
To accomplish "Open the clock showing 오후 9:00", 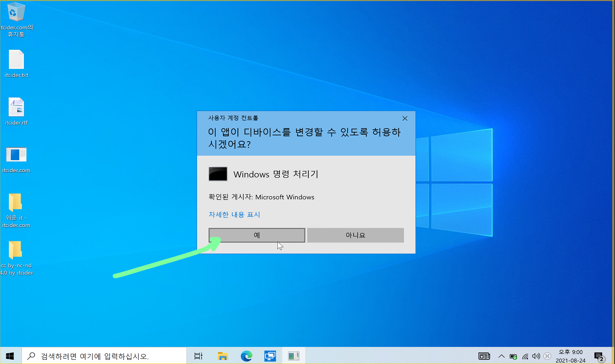I will [x=570, y=356].
